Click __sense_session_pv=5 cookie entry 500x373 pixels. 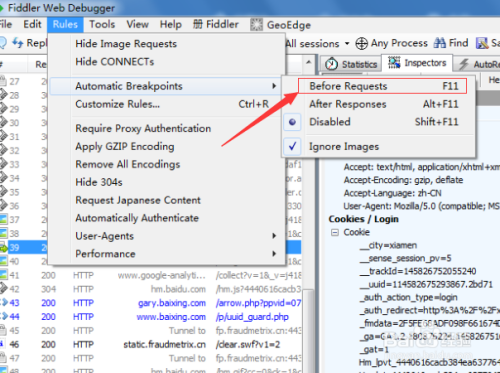point(406,258)
